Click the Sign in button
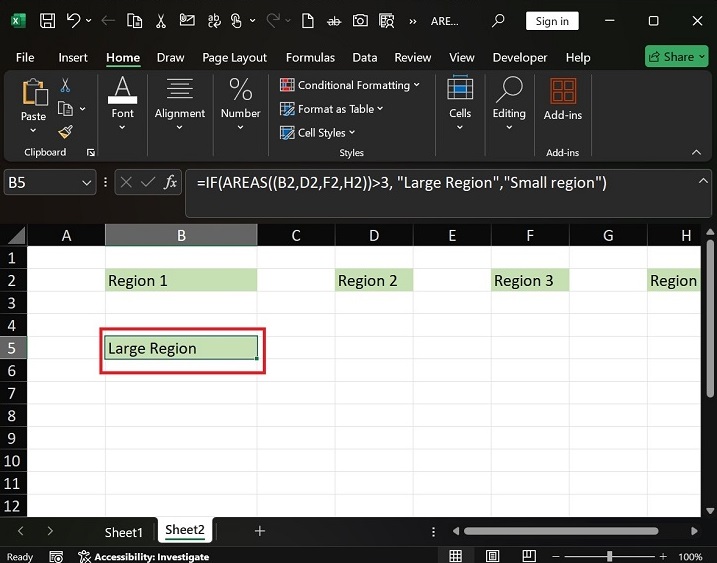Viewport: 717px width, 563px height. click(552, 21)
